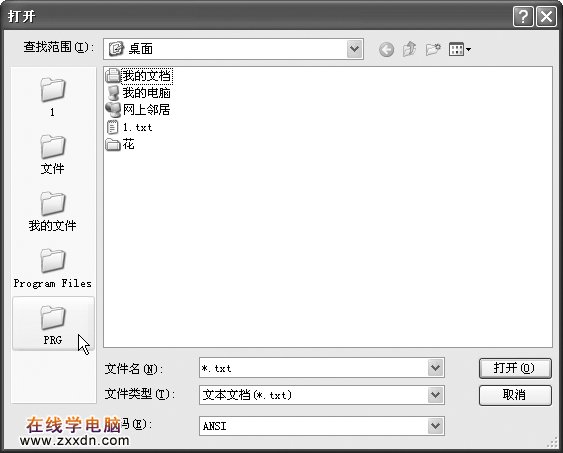The image size is (563, 453).
Task: Click the 打开(O) button
Action: (515, 368)
